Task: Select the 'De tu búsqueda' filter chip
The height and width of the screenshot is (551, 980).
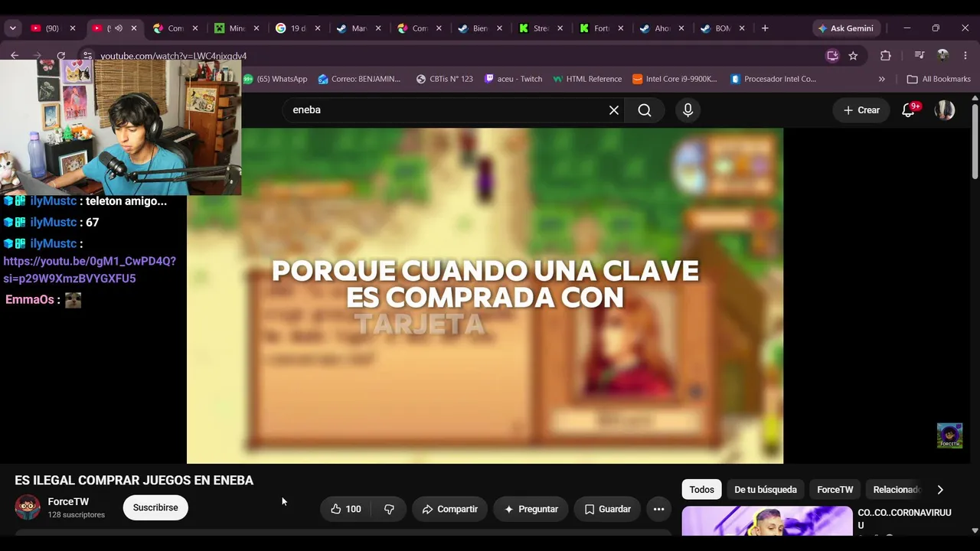Action: pos(766,490)
